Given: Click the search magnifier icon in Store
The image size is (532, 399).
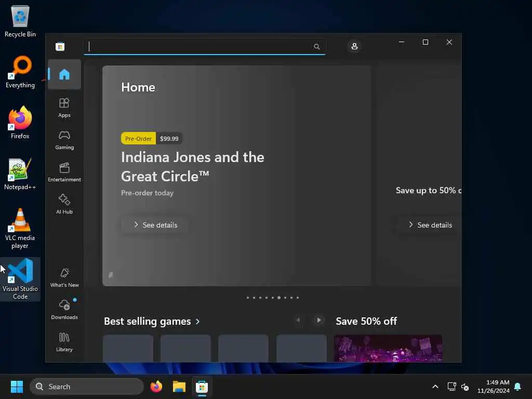Looking at the screenshot, I should 316,46.
